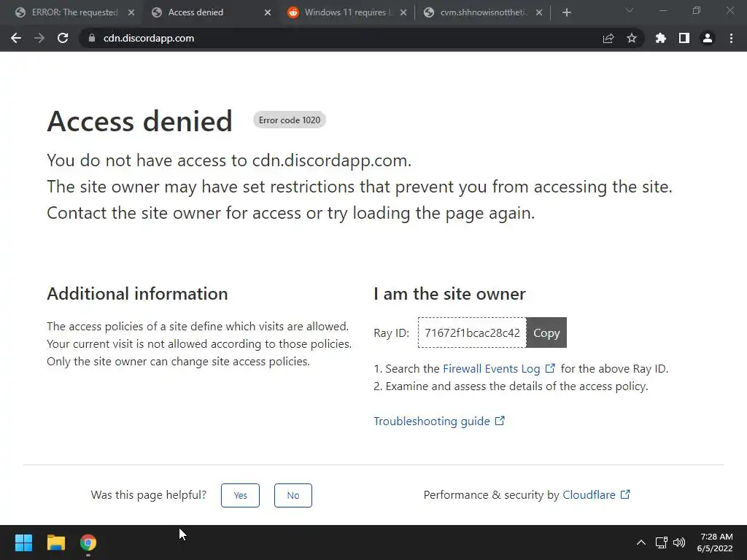Close the cvm.shhnowisnotthetime tab
The image size is (747, 560).
pos(539,12)
